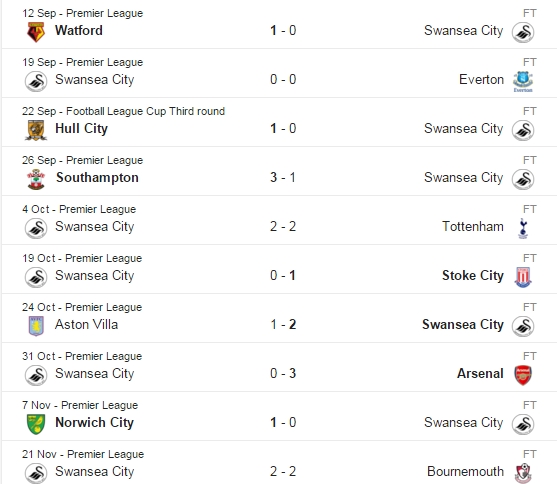
Task: Click the Tottenham cockerel crest
Action: click(x=523, y=228)
